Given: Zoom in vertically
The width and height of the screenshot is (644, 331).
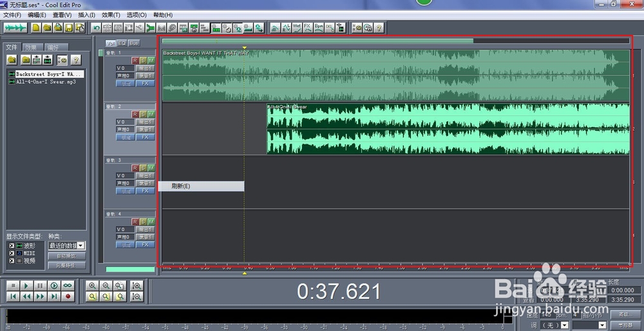Looking at the screenshot, I should click(x=137, y=285).
